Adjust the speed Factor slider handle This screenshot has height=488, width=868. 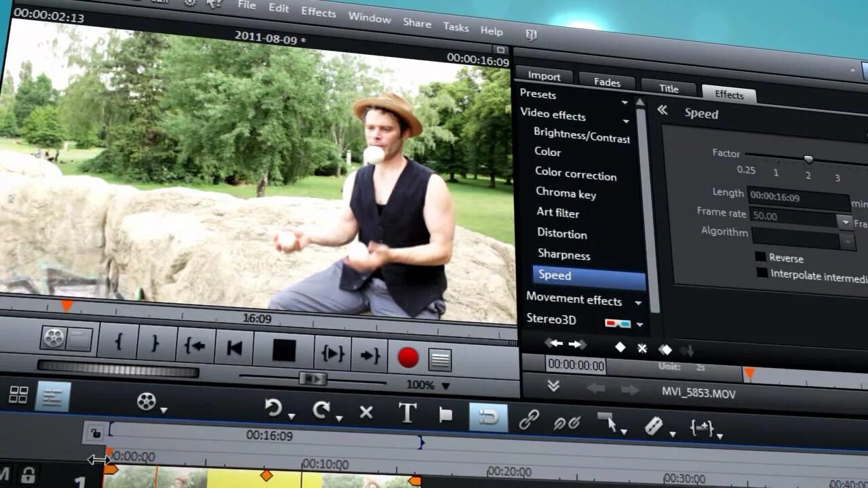(808, 160)
